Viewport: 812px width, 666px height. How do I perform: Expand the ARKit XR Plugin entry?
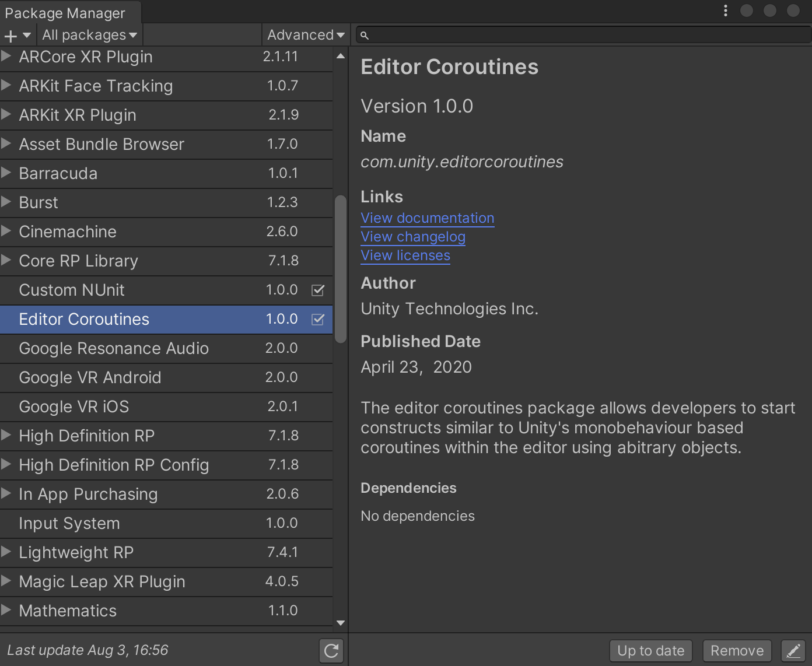6,114
